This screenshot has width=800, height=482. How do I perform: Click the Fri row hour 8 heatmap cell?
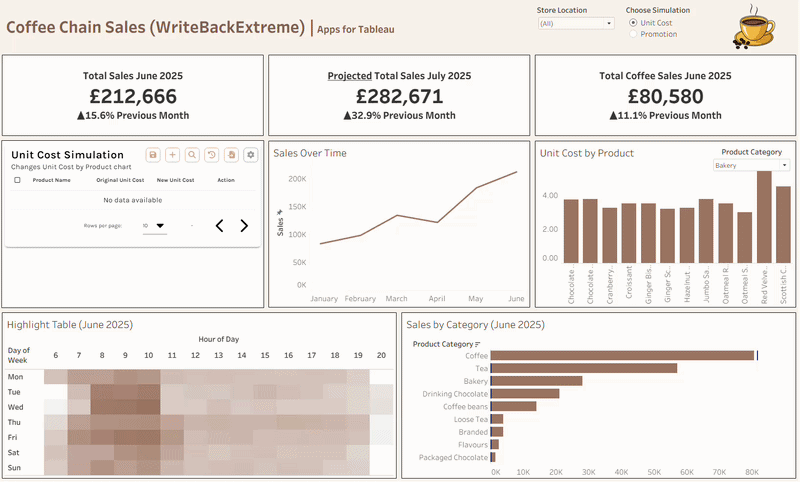coord(102,438)
